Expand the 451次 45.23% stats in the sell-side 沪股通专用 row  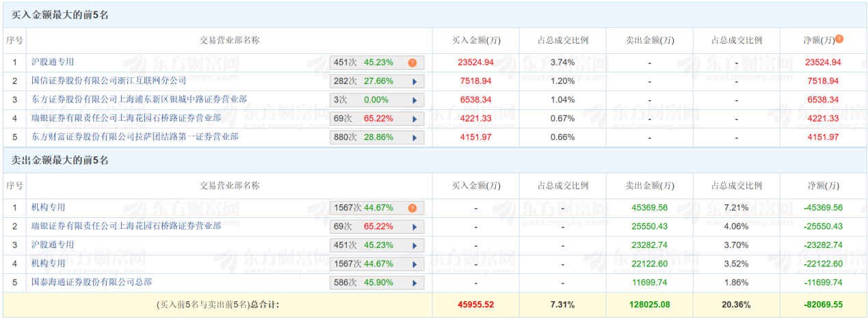coord(415,245)
